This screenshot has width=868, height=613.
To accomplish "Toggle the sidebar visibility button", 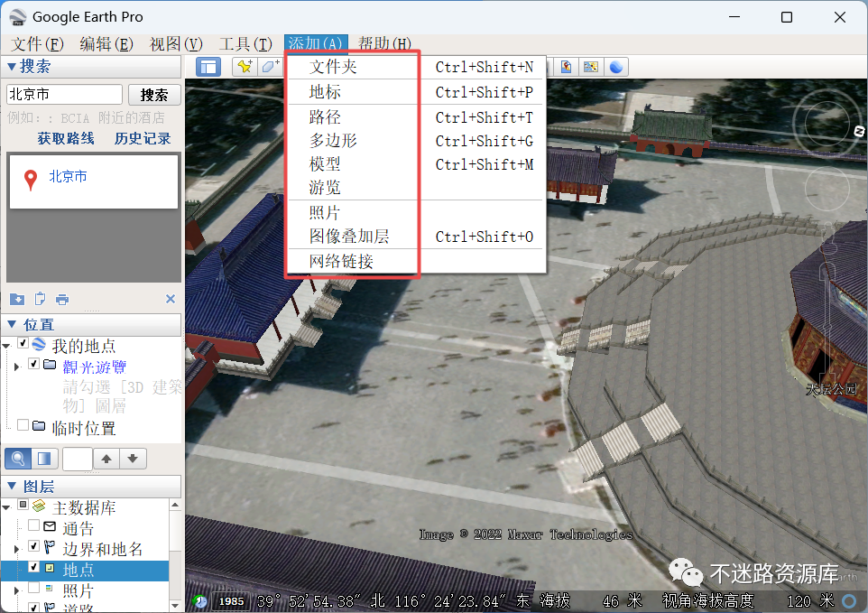I will [208, 67].
